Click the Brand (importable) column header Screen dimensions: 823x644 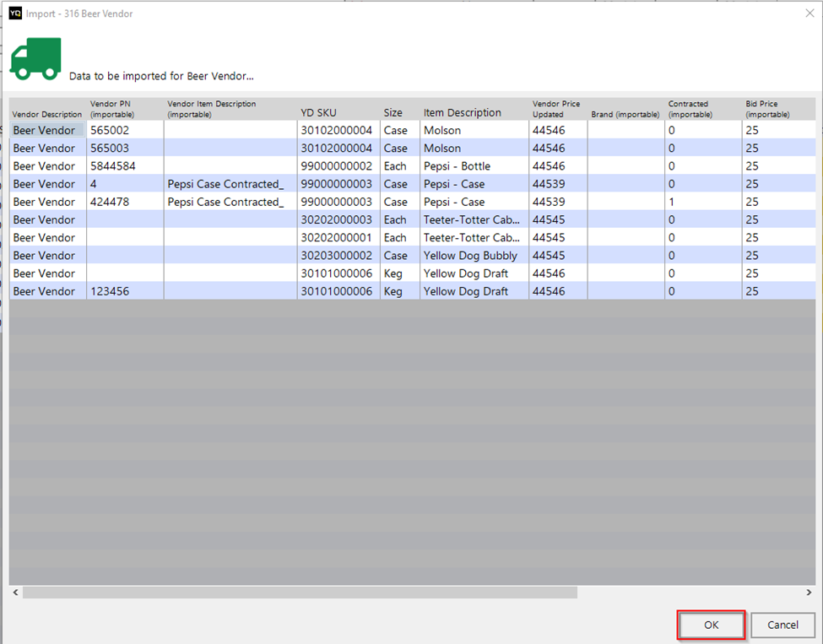626,109
